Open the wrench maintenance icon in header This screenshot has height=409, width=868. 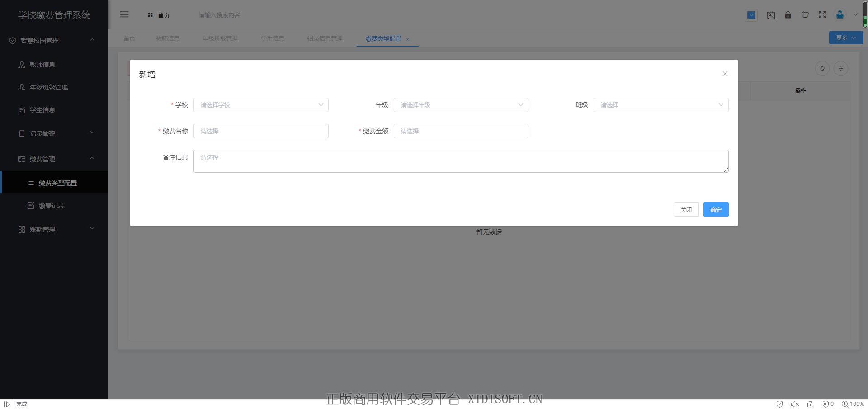tap(771, 15)
